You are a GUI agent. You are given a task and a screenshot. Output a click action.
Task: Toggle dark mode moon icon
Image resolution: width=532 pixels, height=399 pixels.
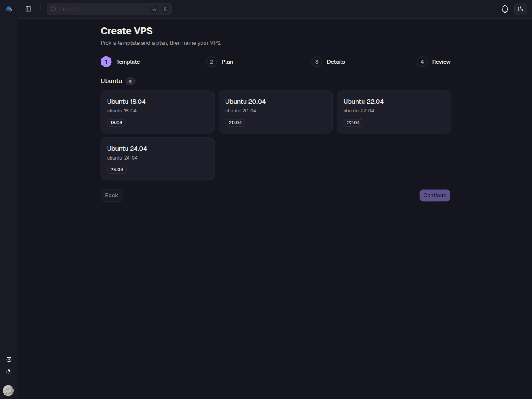coord(521,9)
